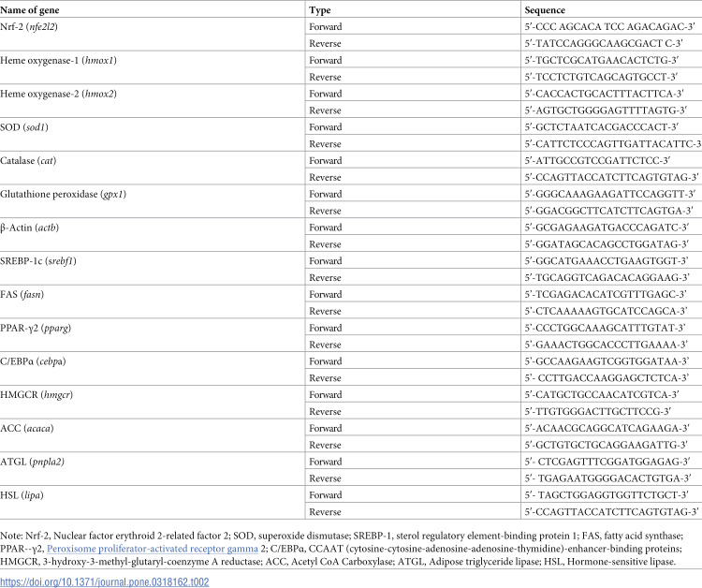Select the FAS (fasn) gene cell
The height and width of the screenshot is (588, 702).
pyautogui.click(x=153, y=302)
